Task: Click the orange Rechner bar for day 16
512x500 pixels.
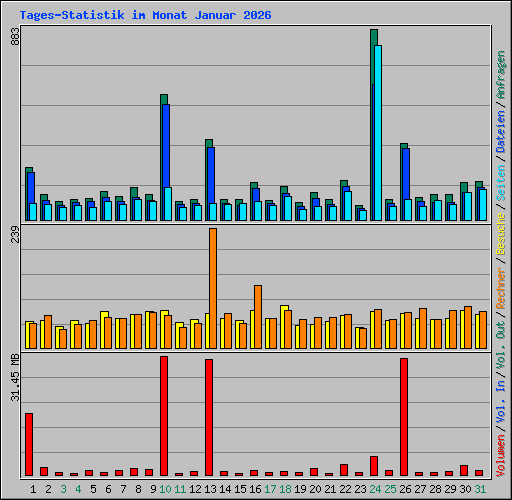Action: coord(258,317)
